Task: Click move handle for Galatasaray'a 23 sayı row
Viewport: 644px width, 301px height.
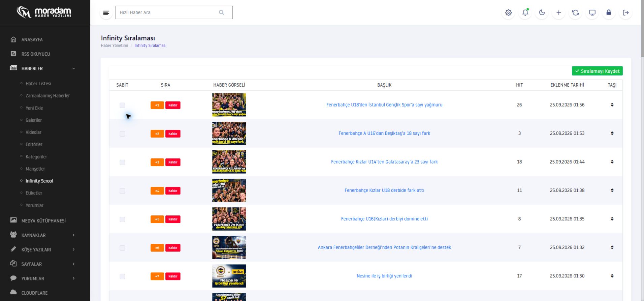Action: 612,162
